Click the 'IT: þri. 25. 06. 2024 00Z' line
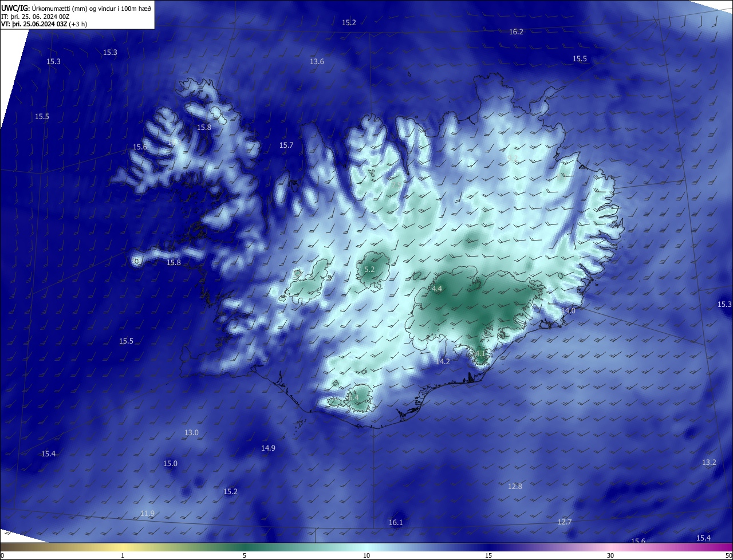The height and width of the screenshot is (560, 733). tap(36, 17)
